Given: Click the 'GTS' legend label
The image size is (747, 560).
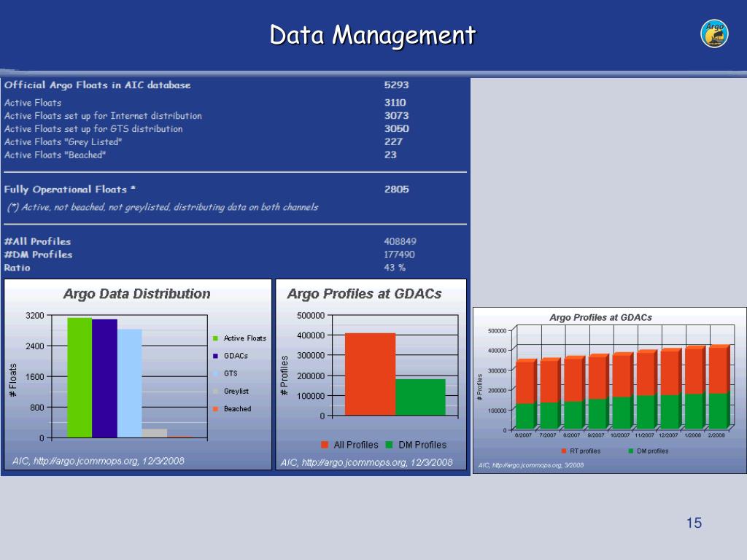Looking at the screenshot, I should 231,373.
